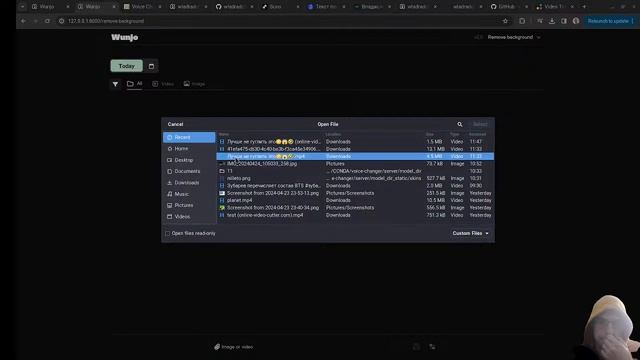Click the browser address bar URL
Viewport: 640px width, 360px height.
click(x=106, y=21)
